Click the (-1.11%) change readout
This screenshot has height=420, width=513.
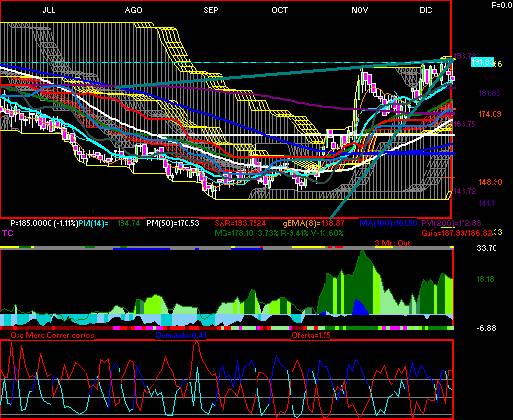click(66, 223)
